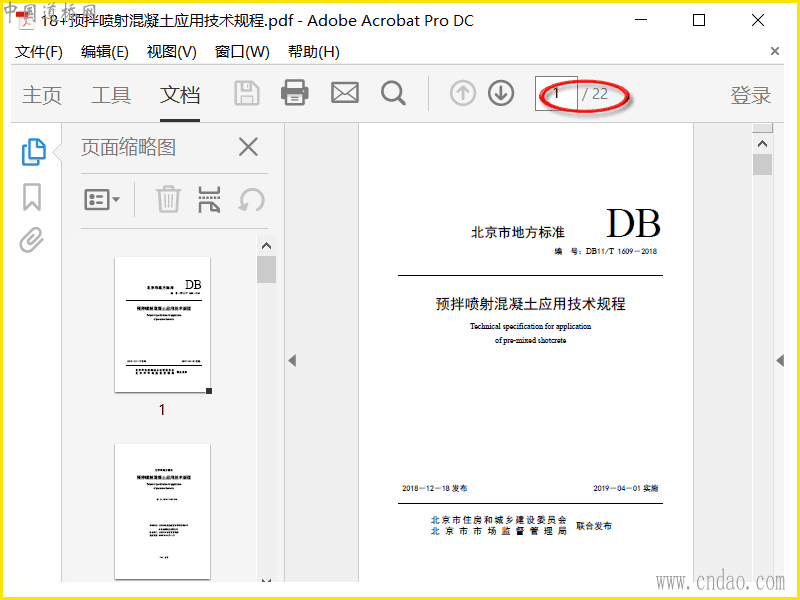This screenshot has height=600, width=800.
Task: Open the find text magnifier
Action: tap(393, 93)
